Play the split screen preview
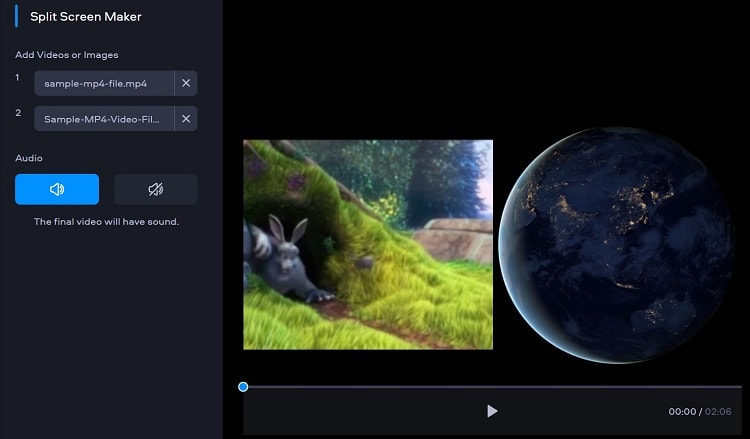 tap(492, 411)
